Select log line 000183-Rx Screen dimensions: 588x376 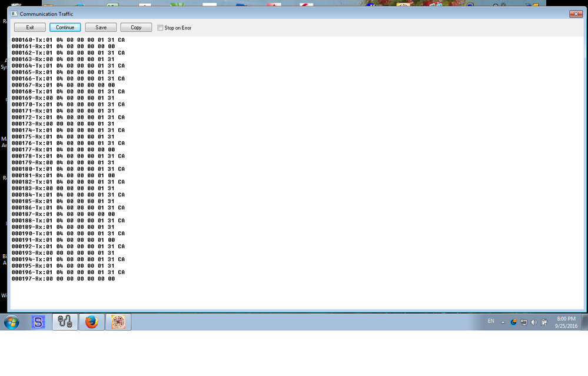click(x=63, y=188)
